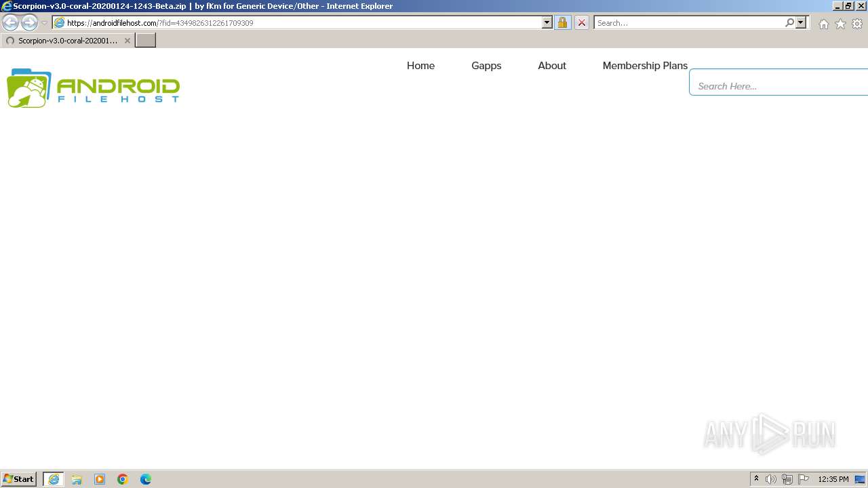Click the network tray icon
The height and width of the screenshot is (488, 868).
pyautogui.click(x=787, y=479)
